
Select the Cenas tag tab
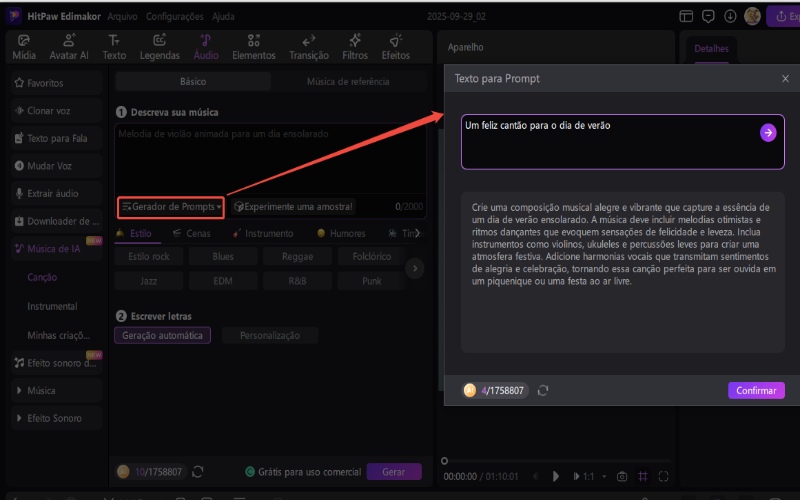click(x=192, y=233)
